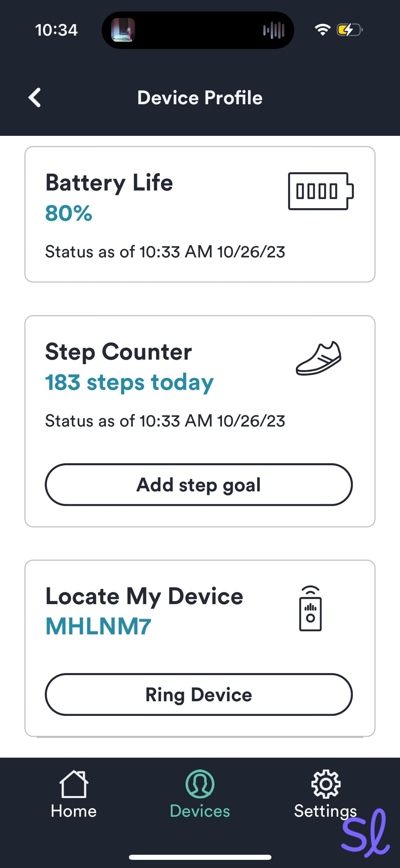
Task: Tap the home indicator bar
Action: coord(200,857)
